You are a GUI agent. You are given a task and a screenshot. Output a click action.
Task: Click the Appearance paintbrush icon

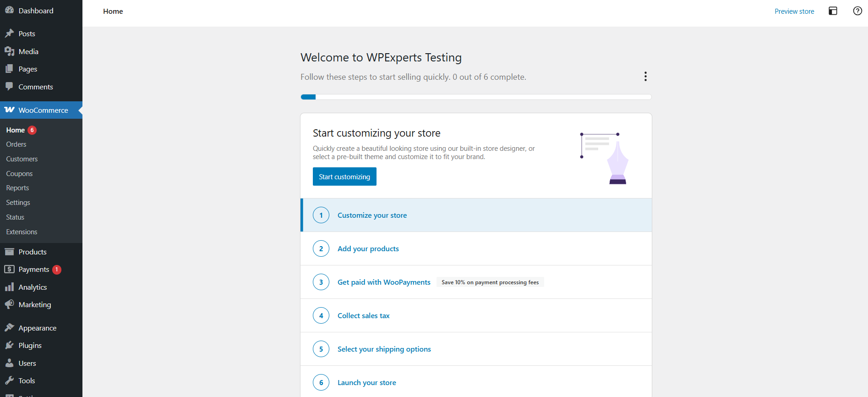pyautogui.click(x=9, y=328)
